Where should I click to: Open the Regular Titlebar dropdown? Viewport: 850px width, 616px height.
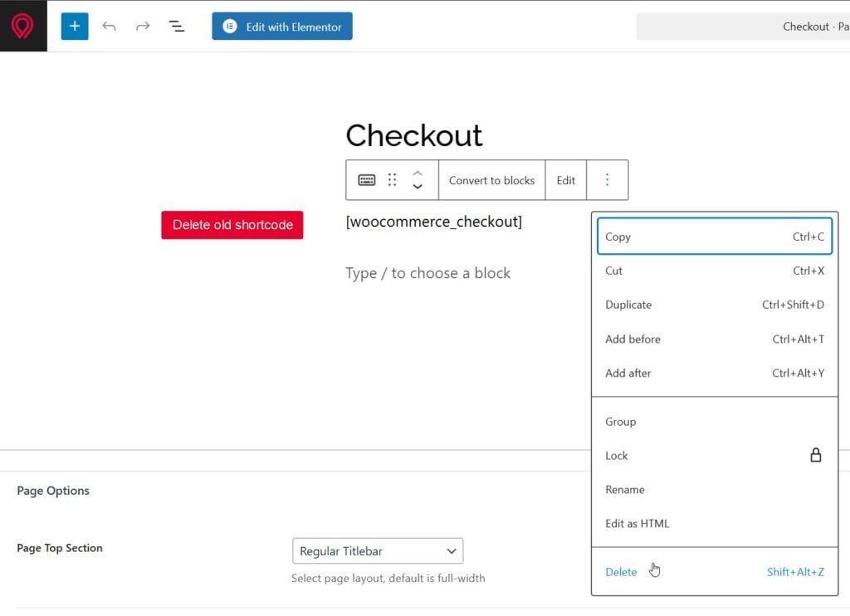[378, 551]
